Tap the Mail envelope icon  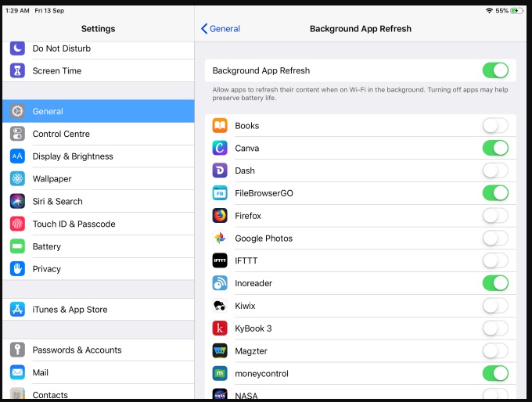[17, 372]
